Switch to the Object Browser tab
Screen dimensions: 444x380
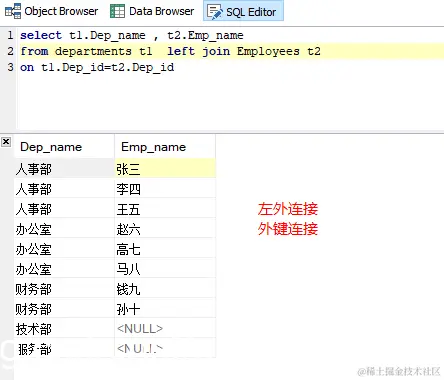pyautogui.click(x=51, y=11)
